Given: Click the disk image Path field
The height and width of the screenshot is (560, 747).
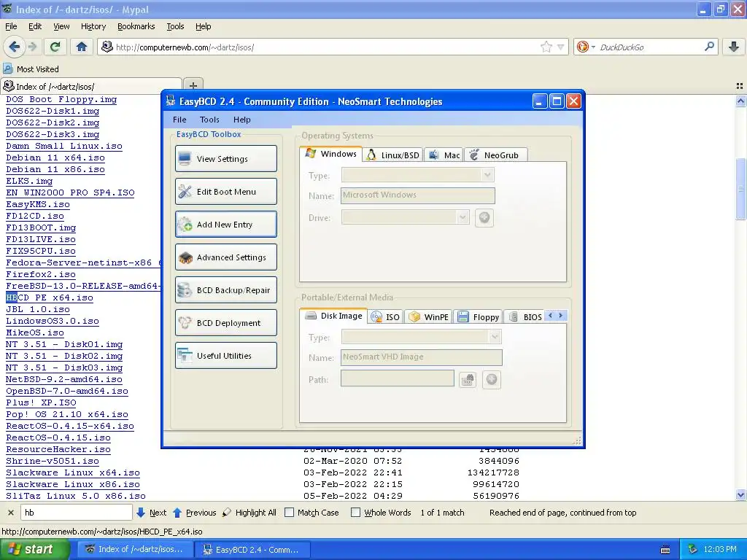Looking at the screenshot, I should (x=398, y=378).
